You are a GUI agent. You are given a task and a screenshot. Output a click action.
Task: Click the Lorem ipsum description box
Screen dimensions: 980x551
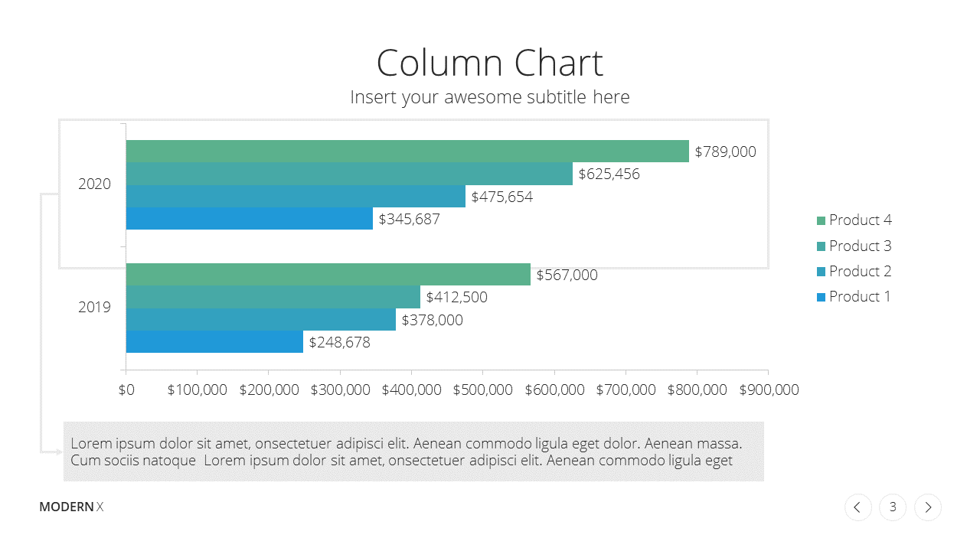click(413, 452)
